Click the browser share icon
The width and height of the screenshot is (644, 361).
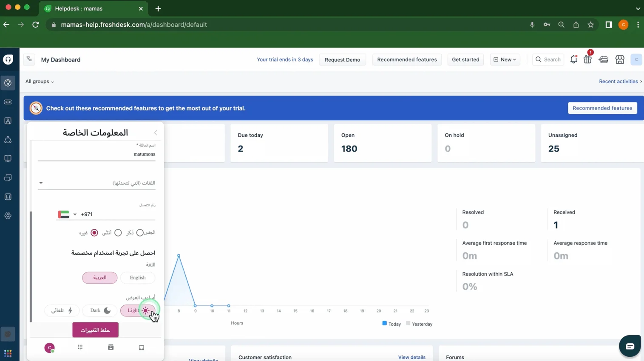coord(576,25)
